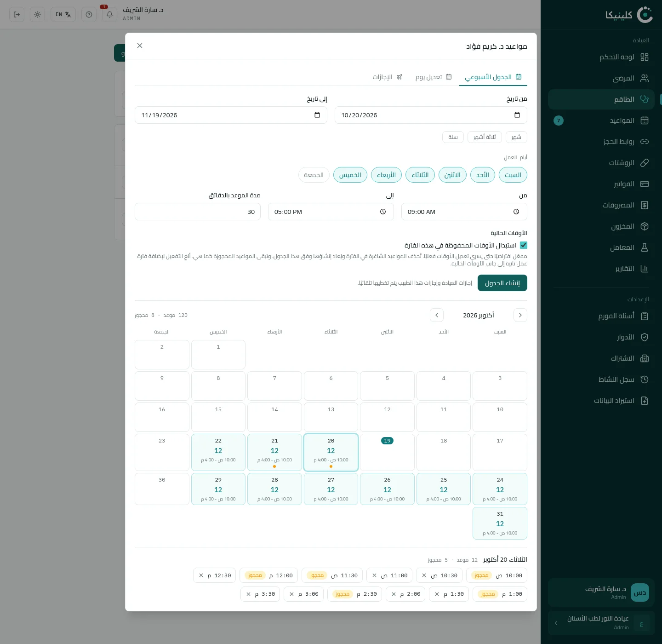Image resolution: width=662 pixels, height=644 pixels.
Task: Toggle الأحد working day chip
Action: coord(483,175)
